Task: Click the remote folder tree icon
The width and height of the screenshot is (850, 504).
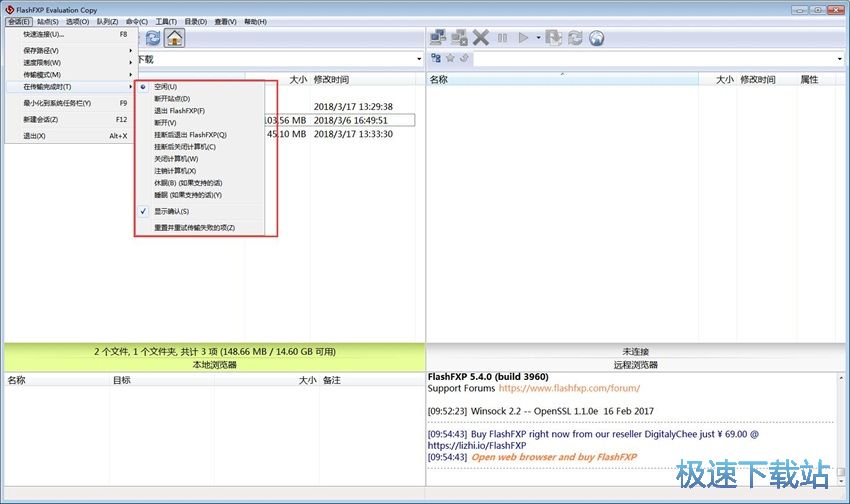Action: (x=436, y=58)
